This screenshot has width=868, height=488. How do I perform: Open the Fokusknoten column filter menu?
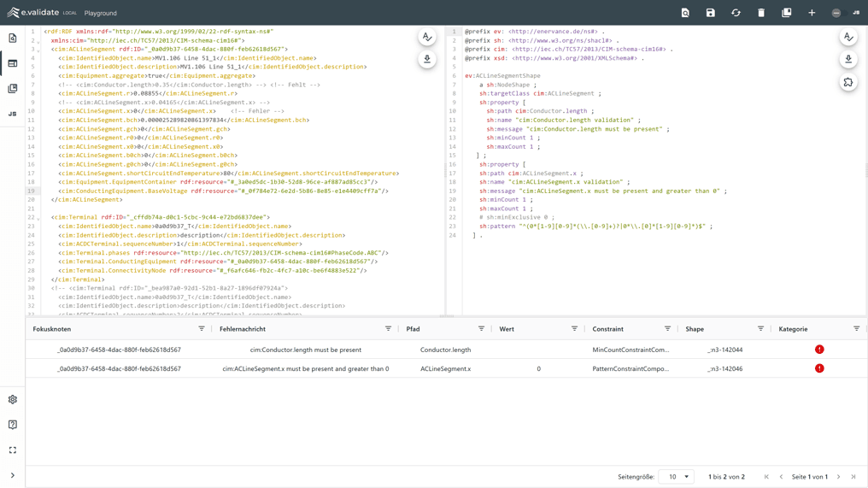(202, 328)
